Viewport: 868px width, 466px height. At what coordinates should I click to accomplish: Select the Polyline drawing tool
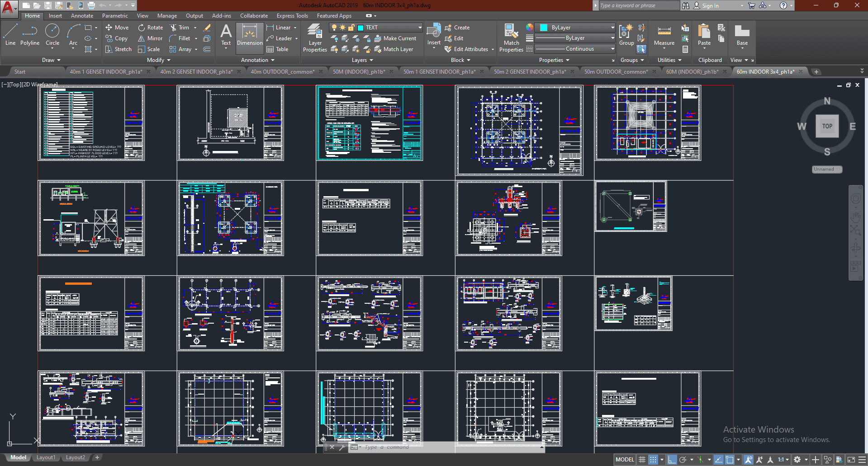pos(29,35)
